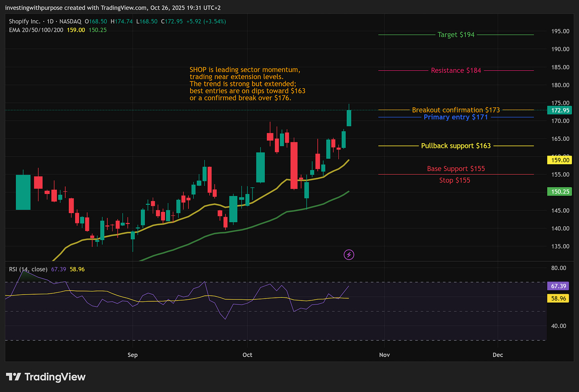
Task: Click the 40.00 RSI axis label
Action: [x=559, y=326]
